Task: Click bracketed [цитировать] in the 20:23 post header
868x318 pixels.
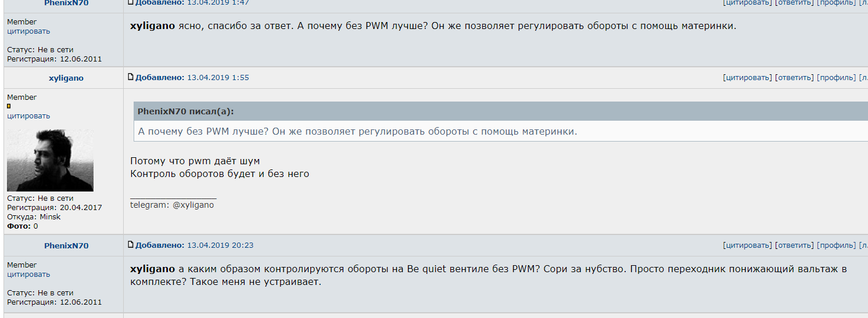Action: tap(747, 245)
